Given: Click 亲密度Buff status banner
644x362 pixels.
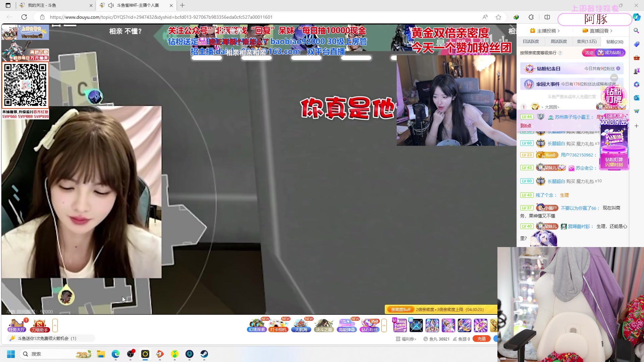Looking at the screenshot, I should 441,309.
